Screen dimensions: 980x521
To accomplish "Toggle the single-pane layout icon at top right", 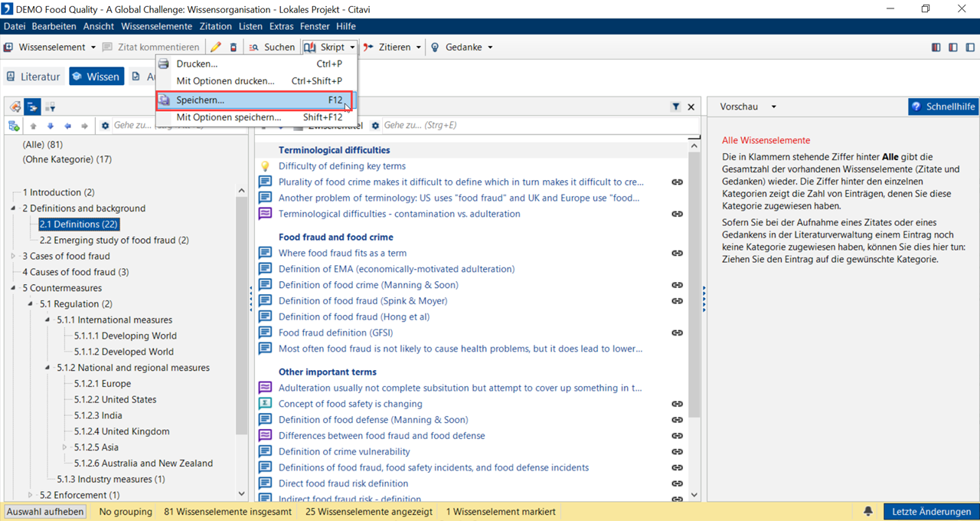I will 969,48.
